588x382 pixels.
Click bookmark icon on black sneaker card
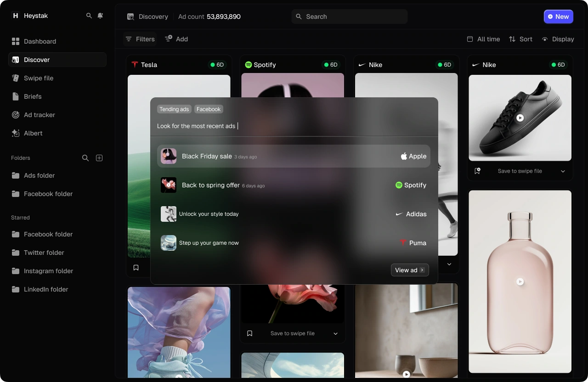[477, 171]
